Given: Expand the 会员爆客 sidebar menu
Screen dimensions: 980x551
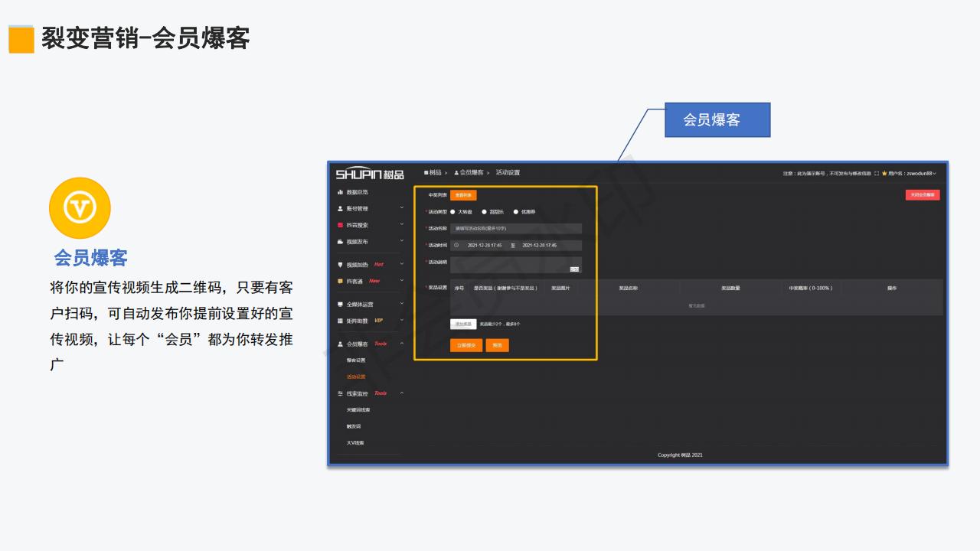Looking at the screenshot, I should click(358, 344).
